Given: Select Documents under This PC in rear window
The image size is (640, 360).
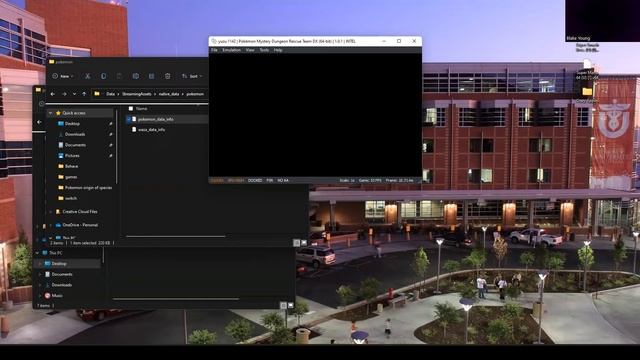Looking at the screenshot, I should 62,274.
